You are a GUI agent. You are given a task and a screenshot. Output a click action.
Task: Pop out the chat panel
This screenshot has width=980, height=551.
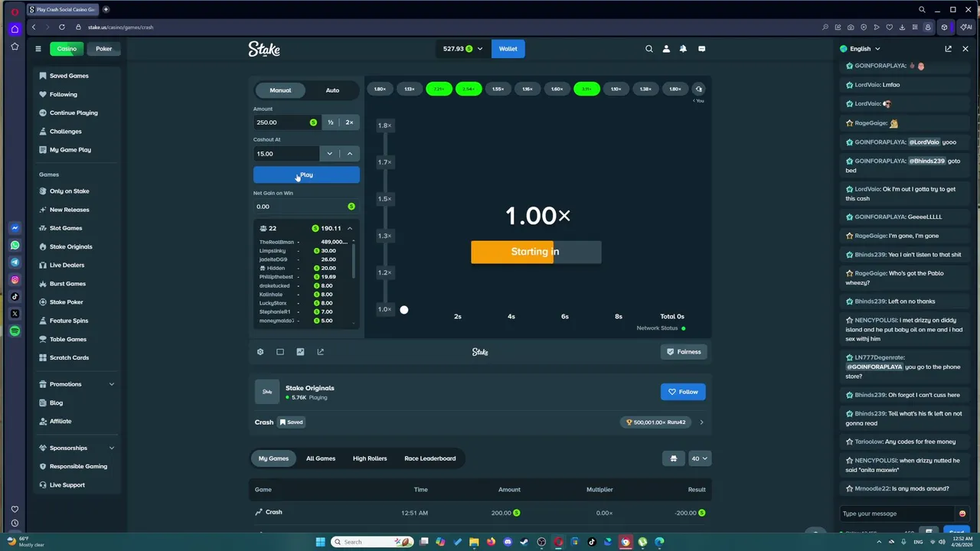coord(948,48)
